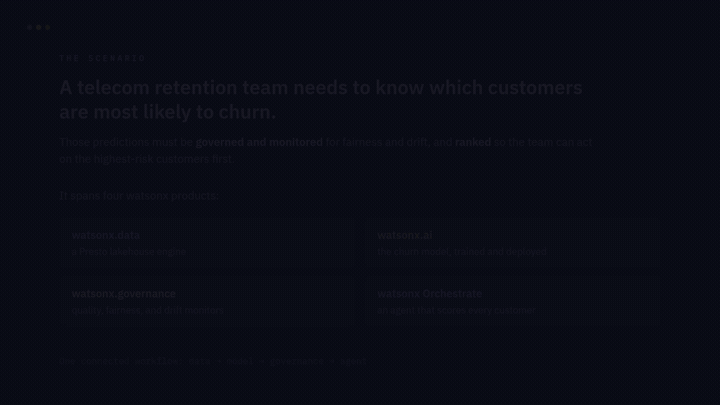
Task: Click the bold phrase 'governed and monitored'
Action: tap(259, 142)
